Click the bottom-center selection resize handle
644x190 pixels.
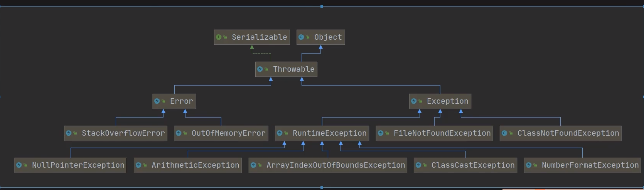click(x=322, y=188)
